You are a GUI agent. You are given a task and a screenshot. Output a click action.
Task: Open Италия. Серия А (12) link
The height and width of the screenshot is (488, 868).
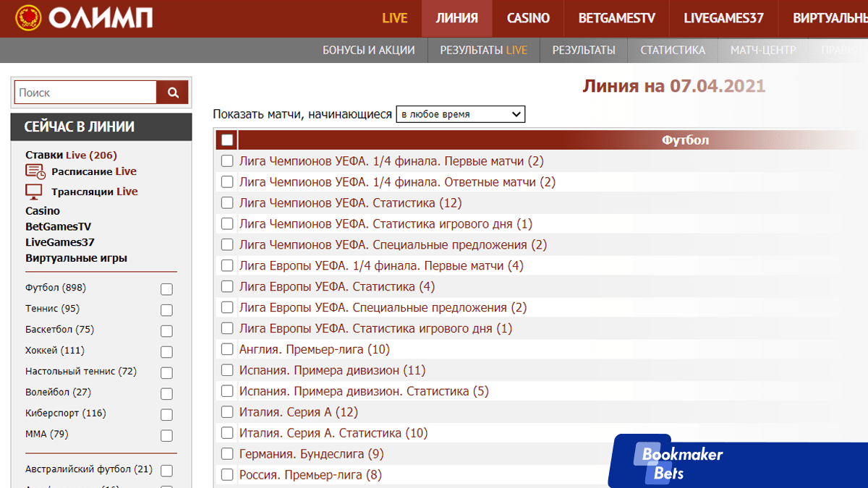(x=299, y=413)
